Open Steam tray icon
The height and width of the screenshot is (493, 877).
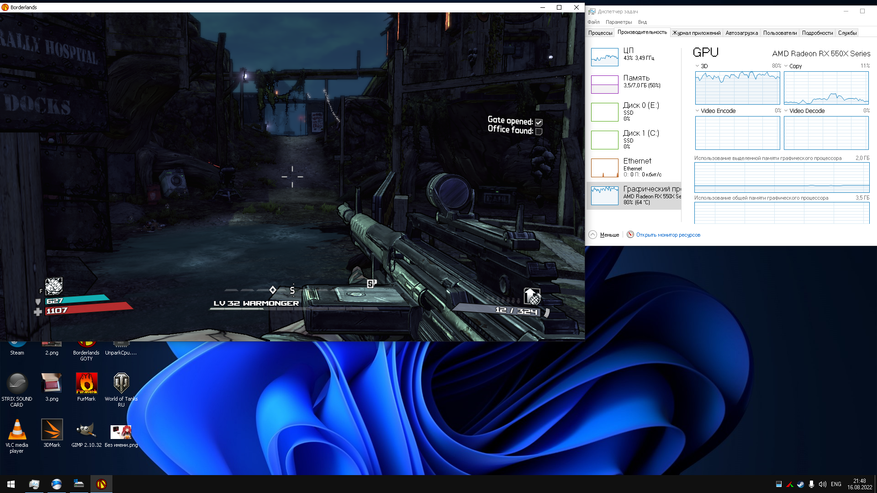800,485
